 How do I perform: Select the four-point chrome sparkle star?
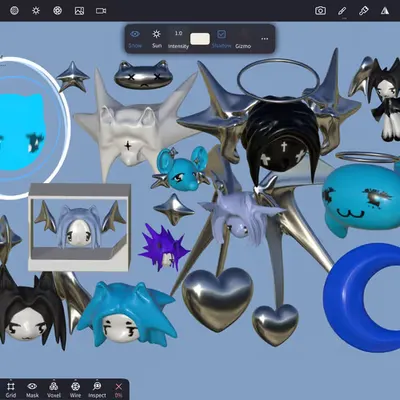point(174,209)
